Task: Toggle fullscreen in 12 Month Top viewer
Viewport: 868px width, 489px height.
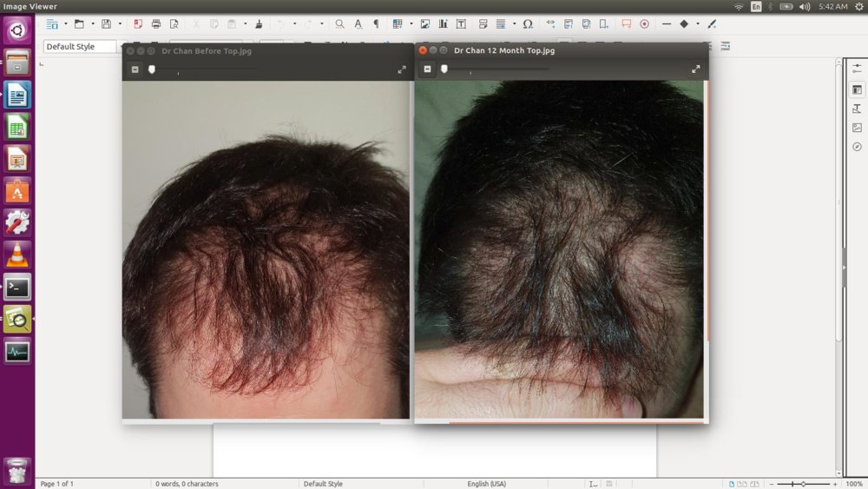Action: pyautogui.click(x=695, y=69)
